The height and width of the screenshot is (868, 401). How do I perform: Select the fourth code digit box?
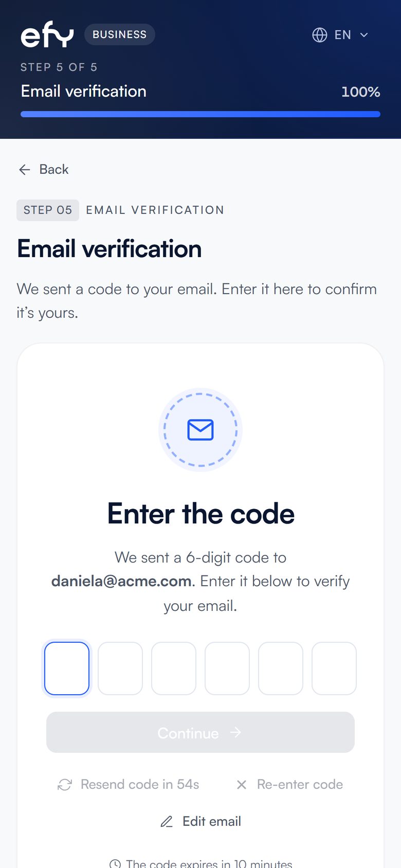tap(227, 668)
